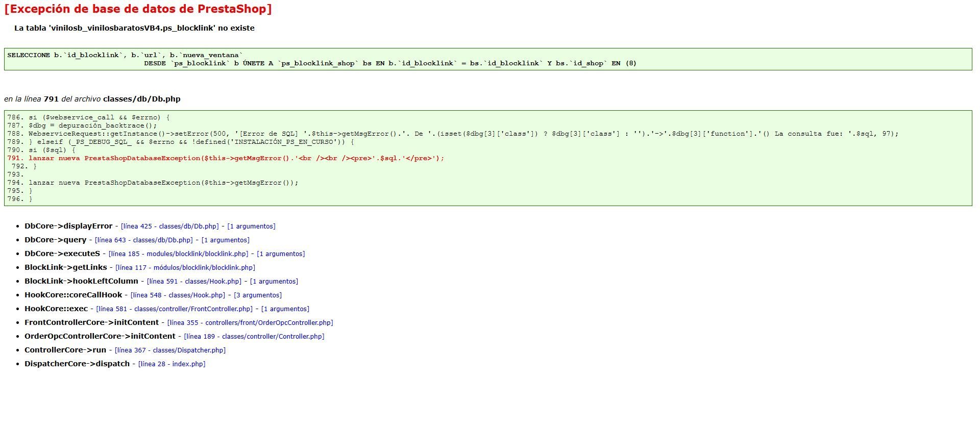The height and width of the screenshot is (430, 980).
Task: Click the 'SELECCIONE b.`id_blocklink`' query line
Action: tap(125, 55)
